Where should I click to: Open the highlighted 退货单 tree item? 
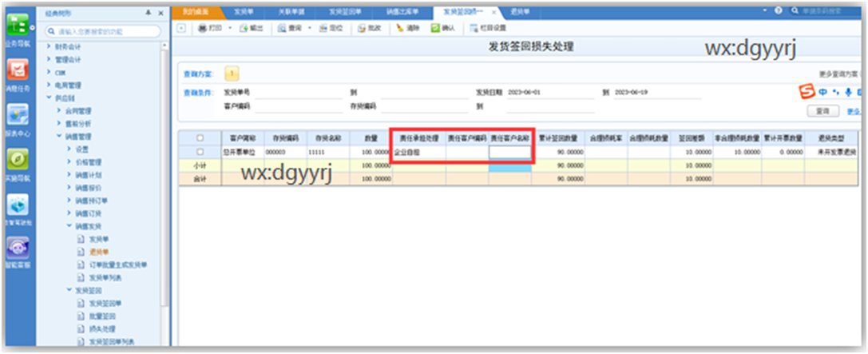(99, 252)
